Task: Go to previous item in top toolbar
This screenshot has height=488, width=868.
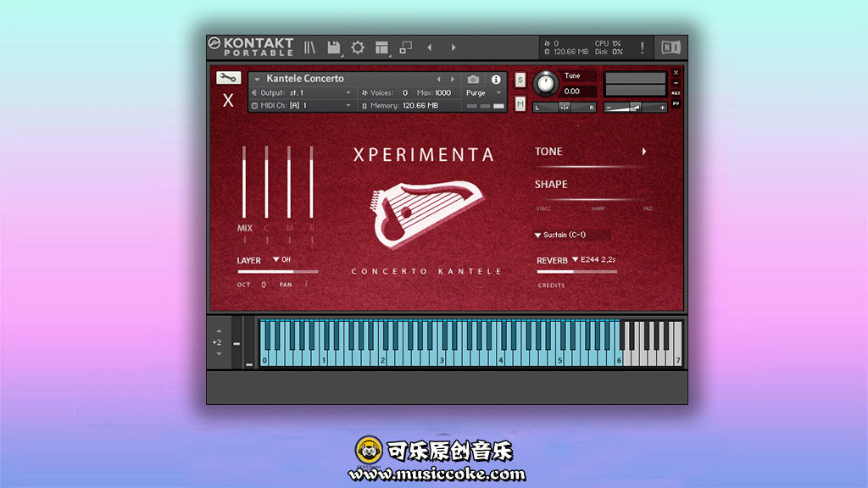Action: (430, 47)
